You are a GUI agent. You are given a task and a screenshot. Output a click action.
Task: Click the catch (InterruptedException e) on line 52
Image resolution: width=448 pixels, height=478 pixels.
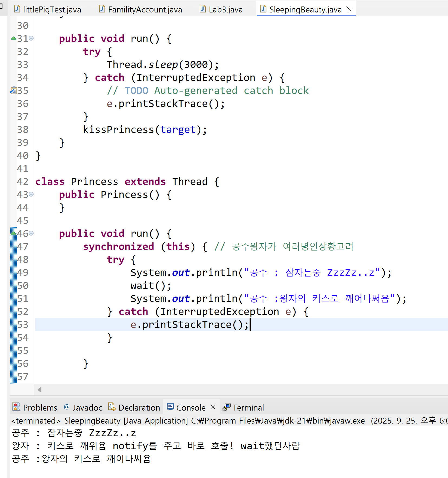[x=208, y=311]
